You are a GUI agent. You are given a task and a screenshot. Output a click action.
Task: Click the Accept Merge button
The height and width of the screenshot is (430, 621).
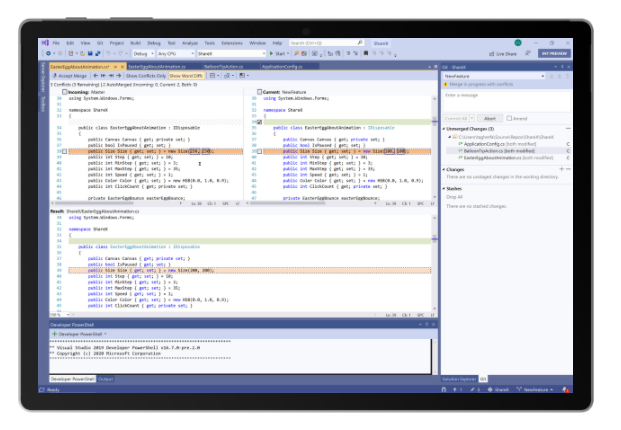coord(70,76)
